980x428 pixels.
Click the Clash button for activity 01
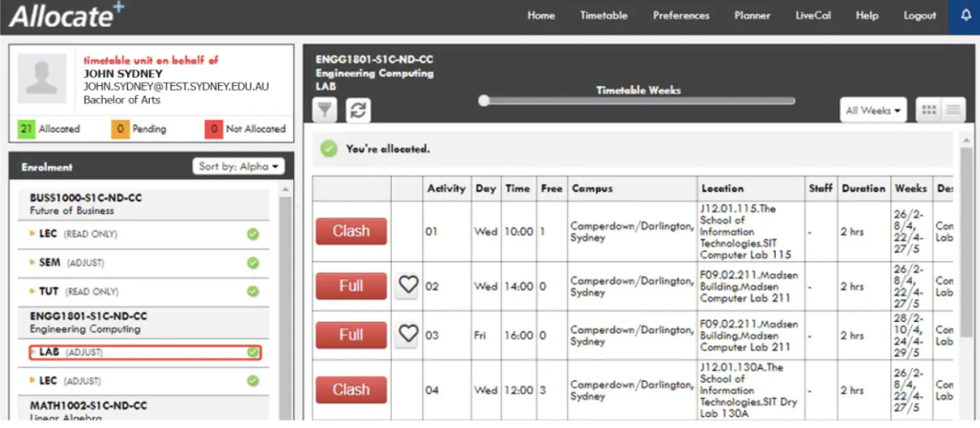(351, 231)
